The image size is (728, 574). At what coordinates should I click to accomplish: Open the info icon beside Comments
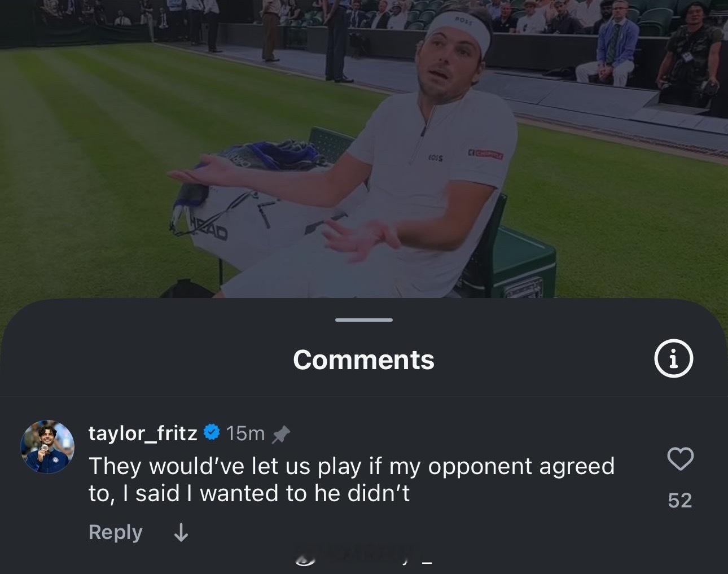coord(673,359)
